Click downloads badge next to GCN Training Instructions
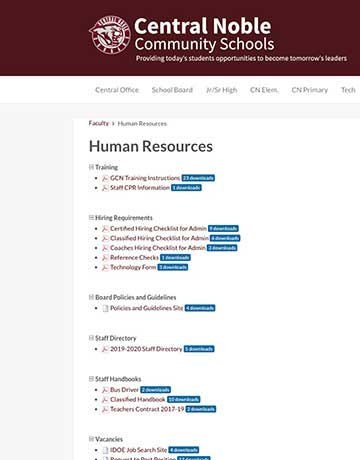This screenshot has width=360, height=460. [x=198, y=178]
